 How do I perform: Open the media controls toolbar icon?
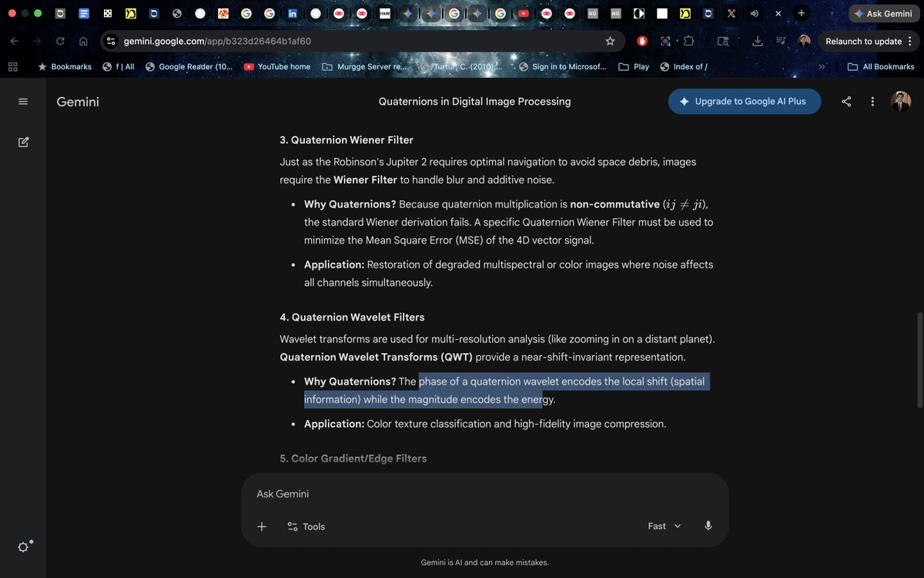(x=781, y=42)
